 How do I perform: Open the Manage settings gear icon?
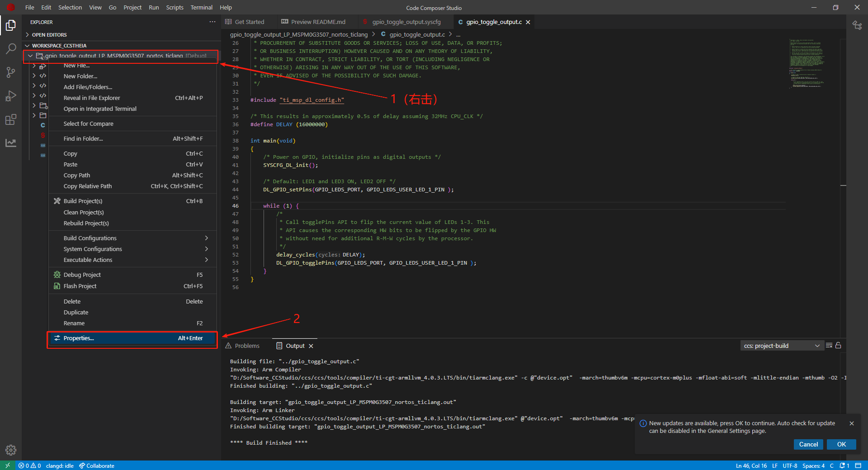click(x=11, y=450)
